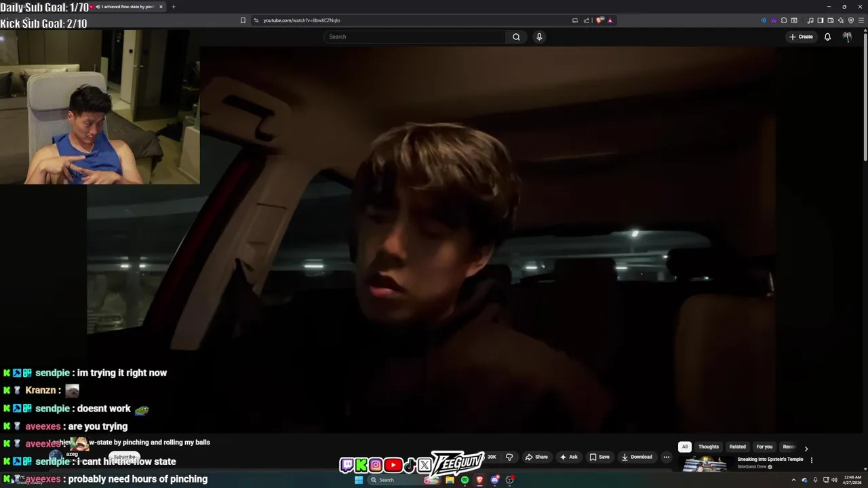Close the 'I achieved flow-state' tab
The image size is (868, 488).
161,7
